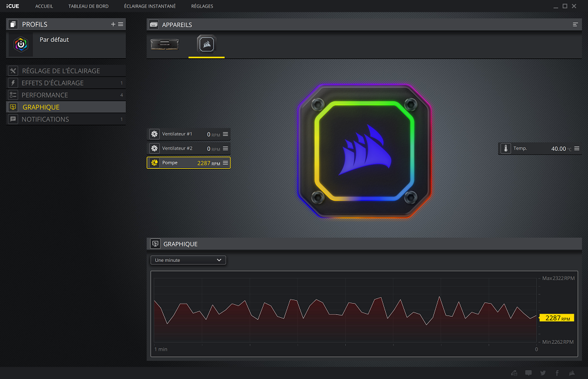Go to the Réglages menu
The height and width of the screenshot is (379, 588).
pos(202,6)
